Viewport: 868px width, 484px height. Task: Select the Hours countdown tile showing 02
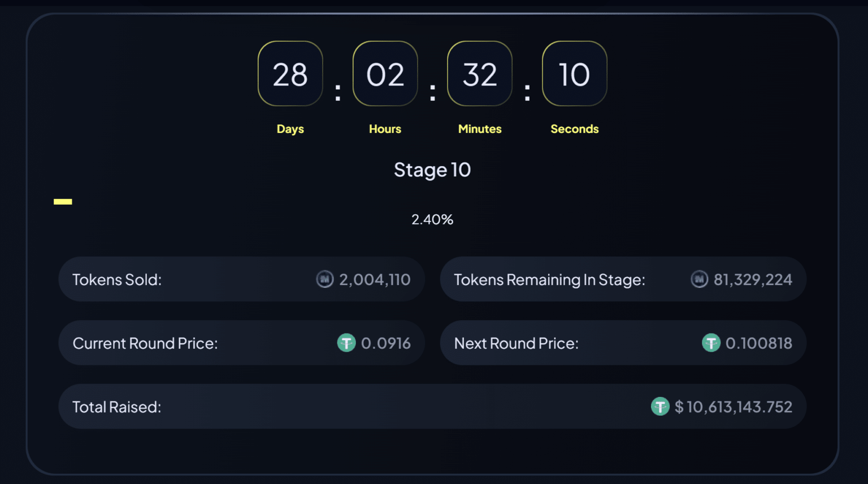click(385, 74)
